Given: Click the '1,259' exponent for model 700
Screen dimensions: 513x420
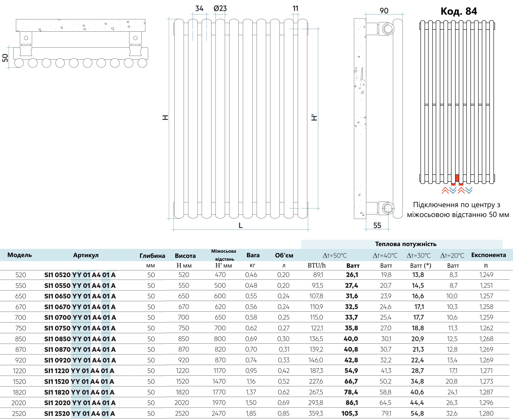Looking at the screenshot, I should tap(486, 317).
